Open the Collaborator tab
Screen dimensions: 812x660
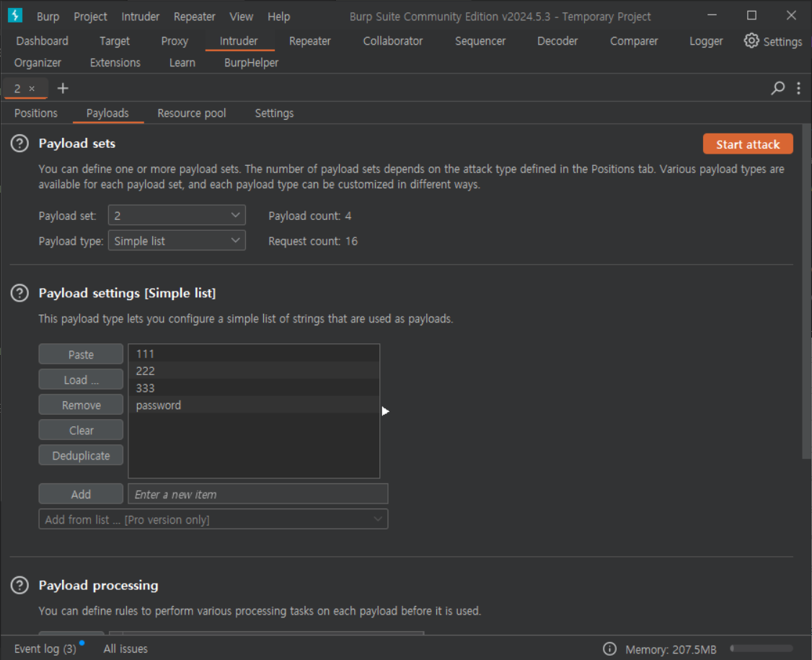pyautogui.click(x=392, y=41)
